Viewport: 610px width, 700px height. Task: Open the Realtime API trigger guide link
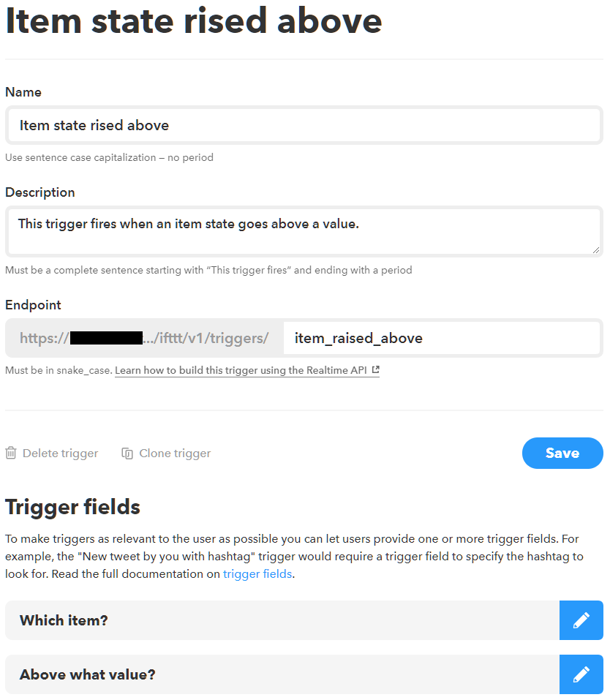click(241, 370)
